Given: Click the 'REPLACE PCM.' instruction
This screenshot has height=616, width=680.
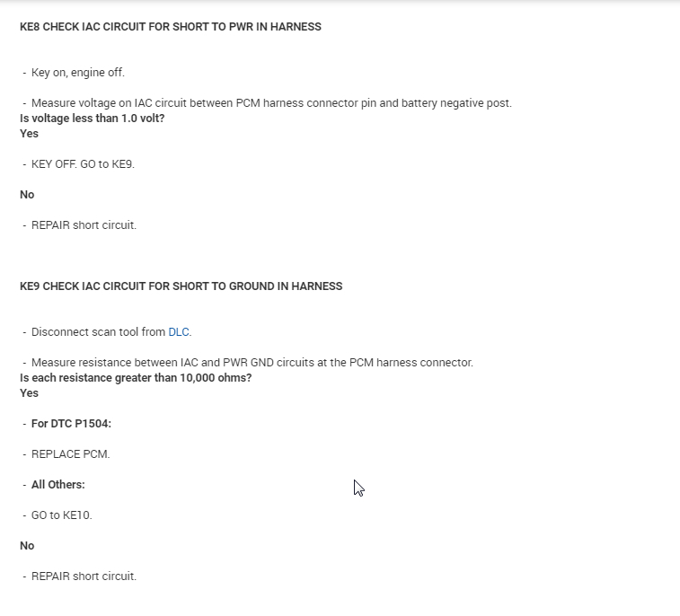Looking at the screenshot, I should [70, 454].
